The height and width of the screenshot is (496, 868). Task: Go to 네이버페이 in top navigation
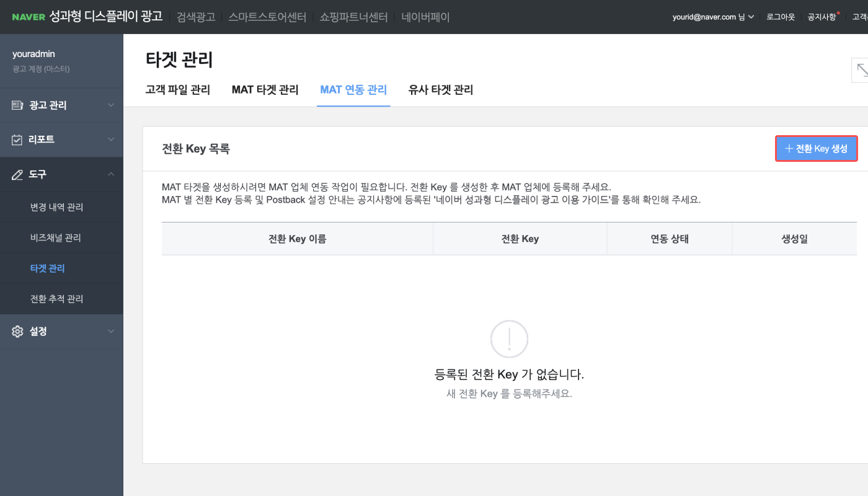[x=426, y=17]
